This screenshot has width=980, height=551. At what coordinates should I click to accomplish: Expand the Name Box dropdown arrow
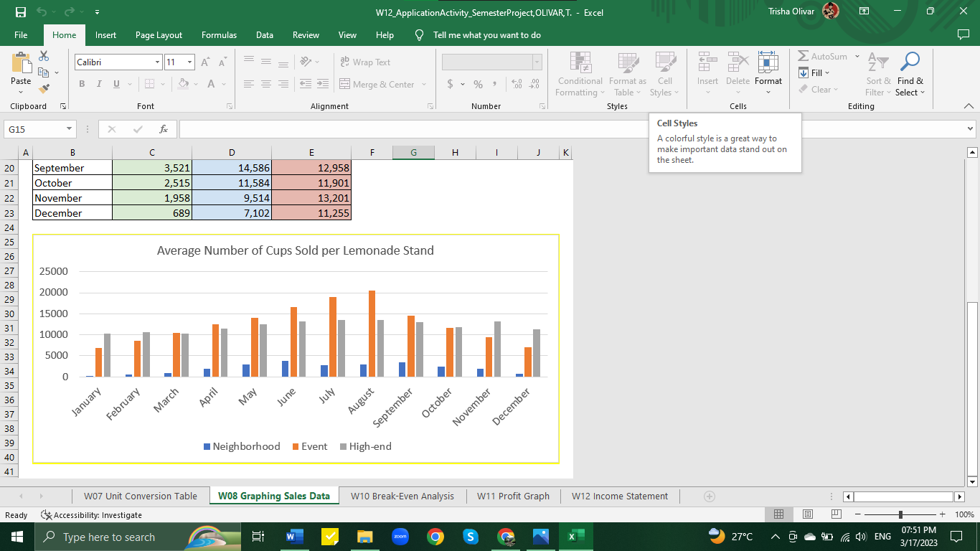[x=70, y=129]
